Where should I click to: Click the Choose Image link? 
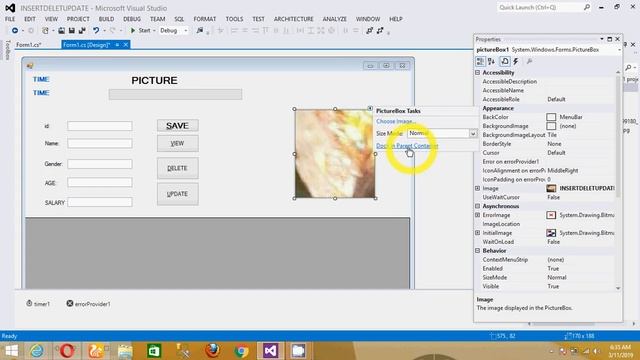coord(396,121)
